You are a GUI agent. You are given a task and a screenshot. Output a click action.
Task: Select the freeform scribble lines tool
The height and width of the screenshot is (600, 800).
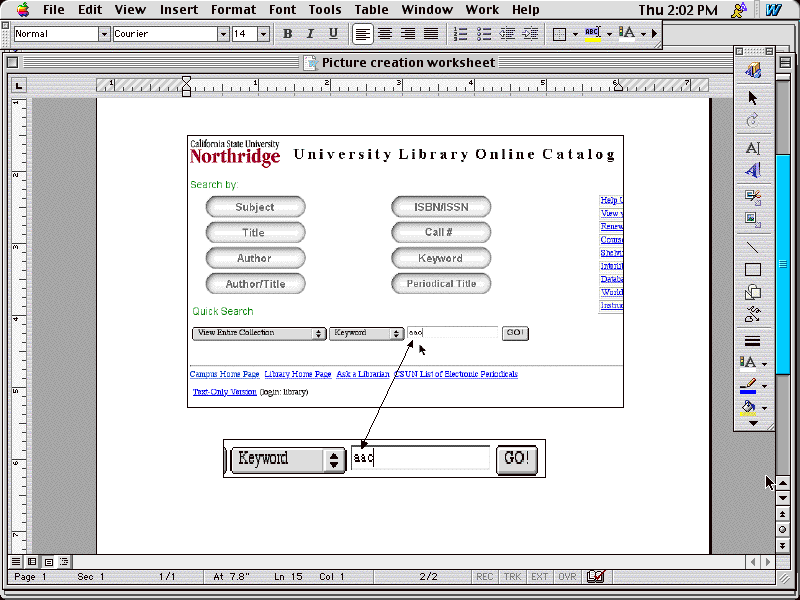[x=753, y=314]
